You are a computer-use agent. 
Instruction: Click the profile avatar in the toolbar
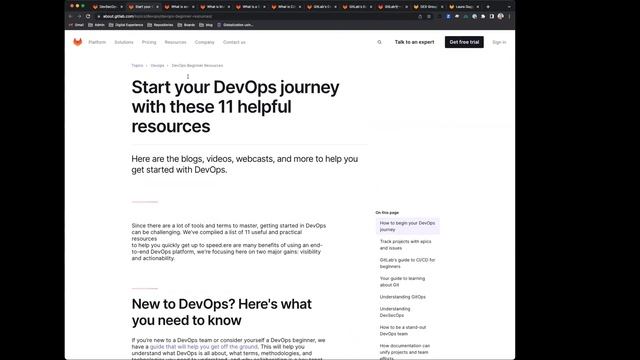tap(500, 16)
